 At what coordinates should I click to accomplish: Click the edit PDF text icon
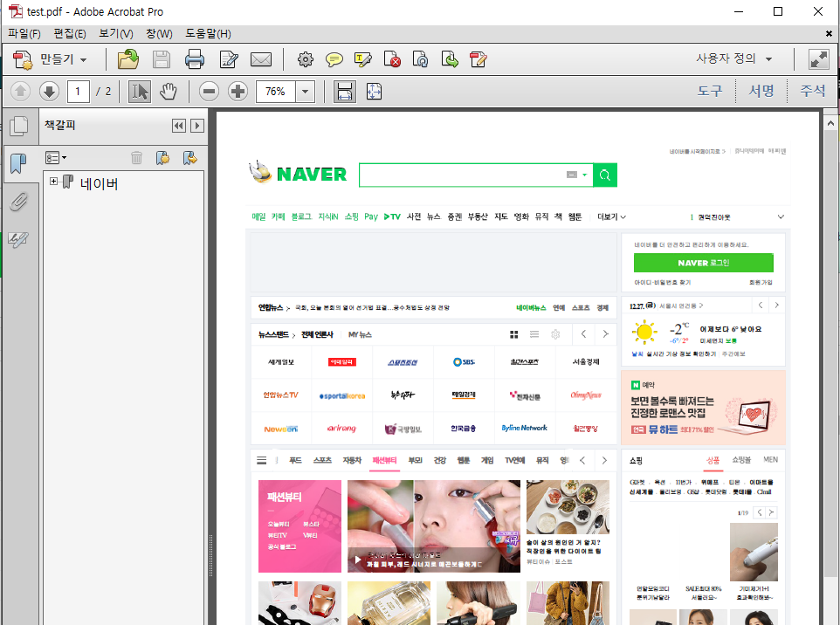tap(478, 58)
